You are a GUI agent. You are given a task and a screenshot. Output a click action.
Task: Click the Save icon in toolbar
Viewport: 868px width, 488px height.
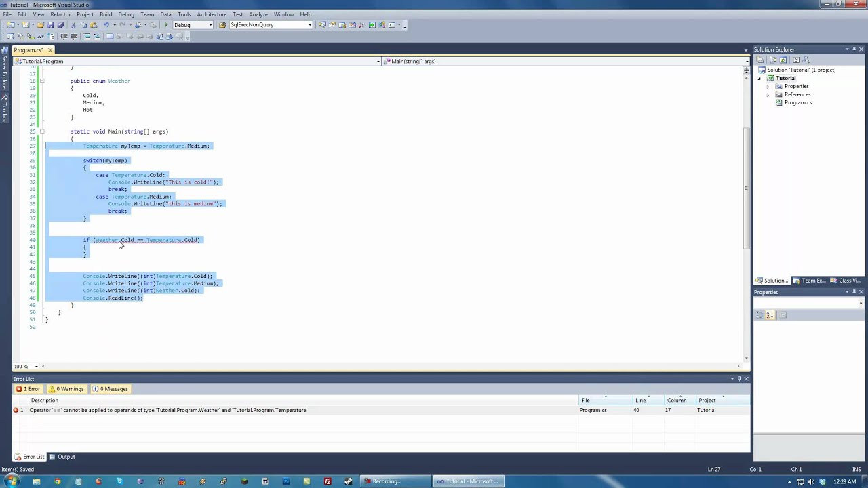point(50,25)
